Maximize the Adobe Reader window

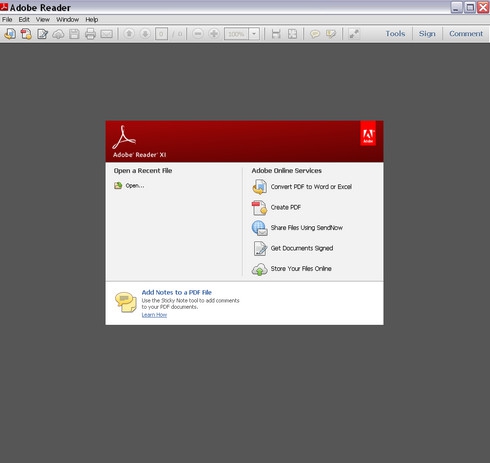tap(470, 7)
